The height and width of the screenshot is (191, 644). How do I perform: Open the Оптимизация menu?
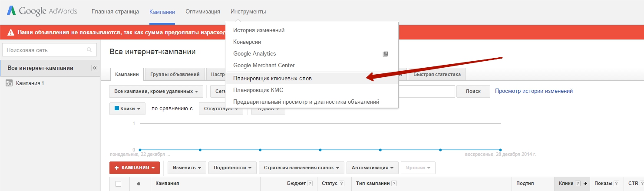coord(203,11)
